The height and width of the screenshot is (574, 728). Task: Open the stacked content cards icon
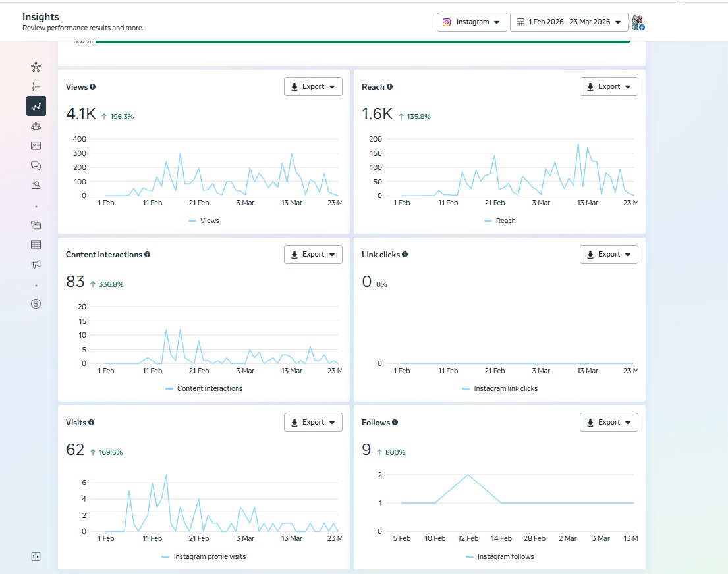point(36,225)
